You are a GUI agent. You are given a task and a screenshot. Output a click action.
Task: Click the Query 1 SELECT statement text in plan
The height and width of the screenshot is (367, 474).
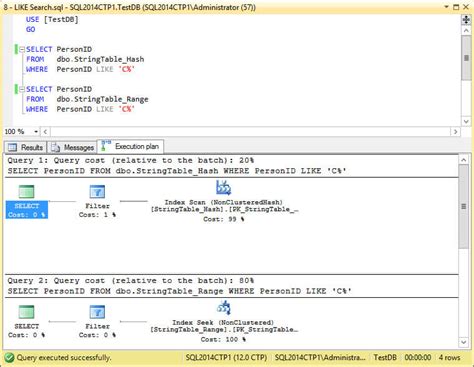coord(177,171)
